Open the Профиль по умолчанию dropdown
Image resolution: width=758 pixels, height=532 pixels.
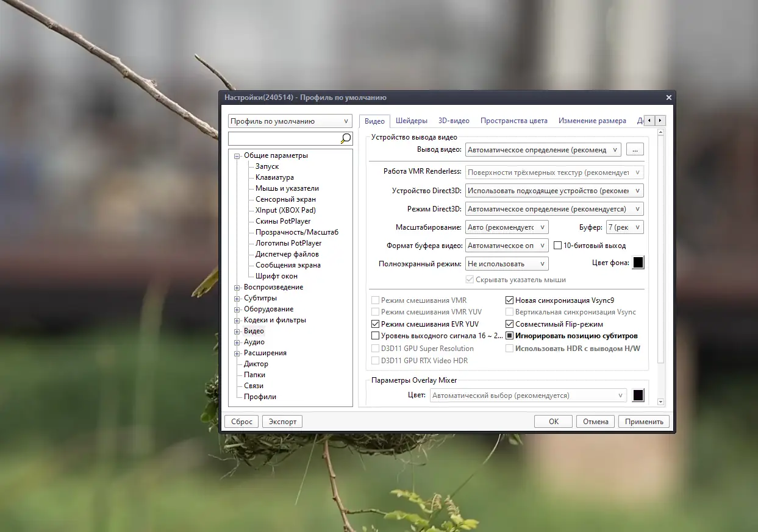[290, 121]
